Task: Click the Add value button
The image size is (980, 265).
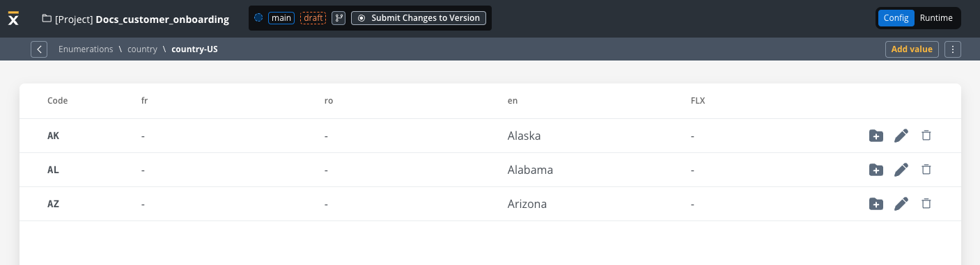Action: pyautogui.click(x=912, y=49)
